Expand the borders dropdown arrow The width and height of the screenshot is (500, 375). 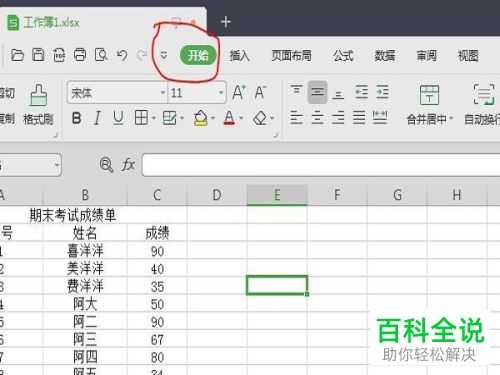coord(154,118)
